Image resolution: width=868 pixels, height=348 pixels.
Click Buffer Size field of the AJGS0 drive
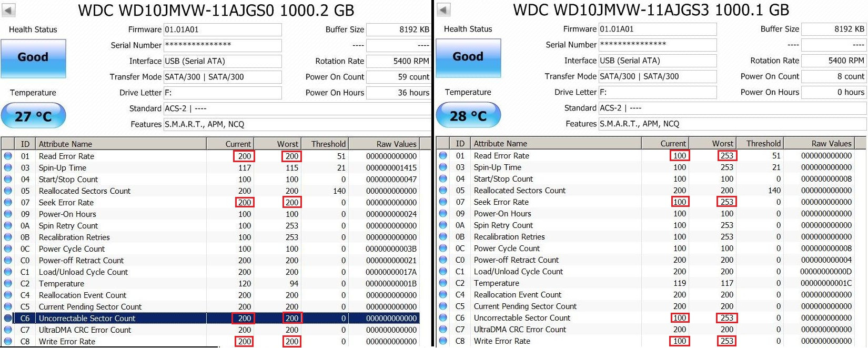coord(399,29)
